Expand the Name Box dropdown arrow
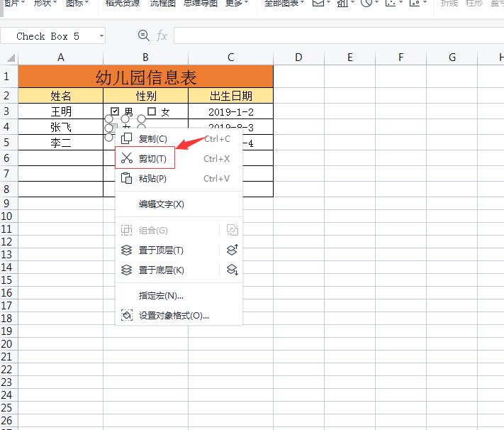Viewport: 504px width, 430px height. 101,36
